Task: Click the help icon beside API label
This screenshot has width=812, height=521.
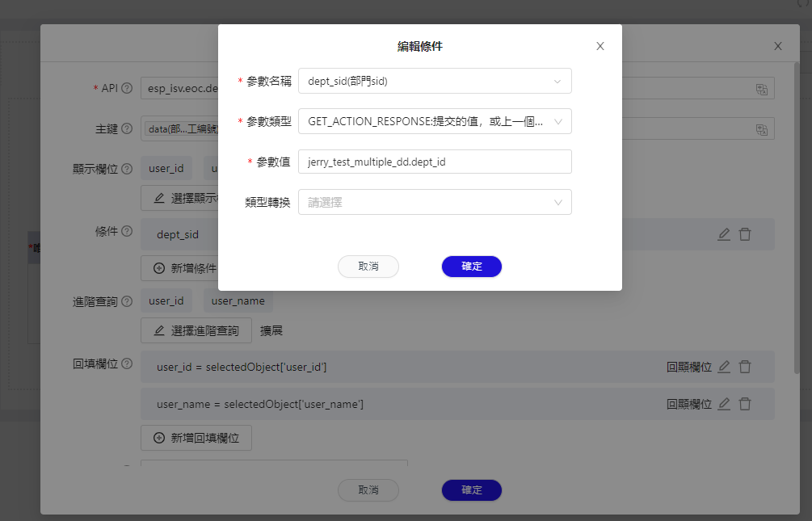Action: [127, 88]
